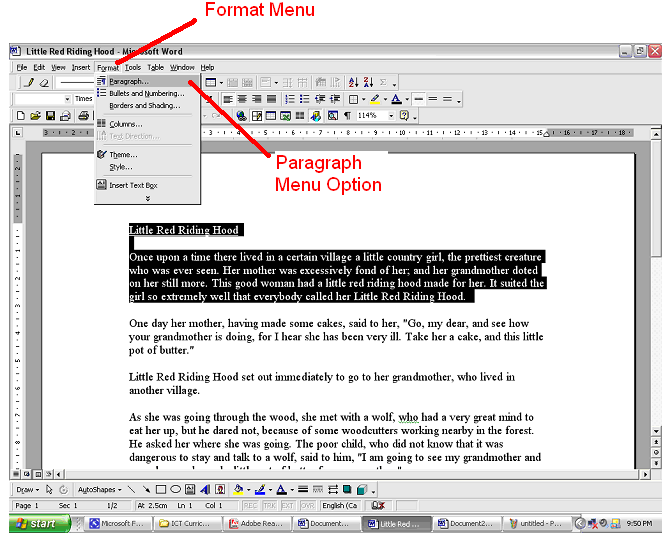This screenshot has width=668, height=539.
Task: Click the Insert Clip Art icon
Action: tap(220, 490)
